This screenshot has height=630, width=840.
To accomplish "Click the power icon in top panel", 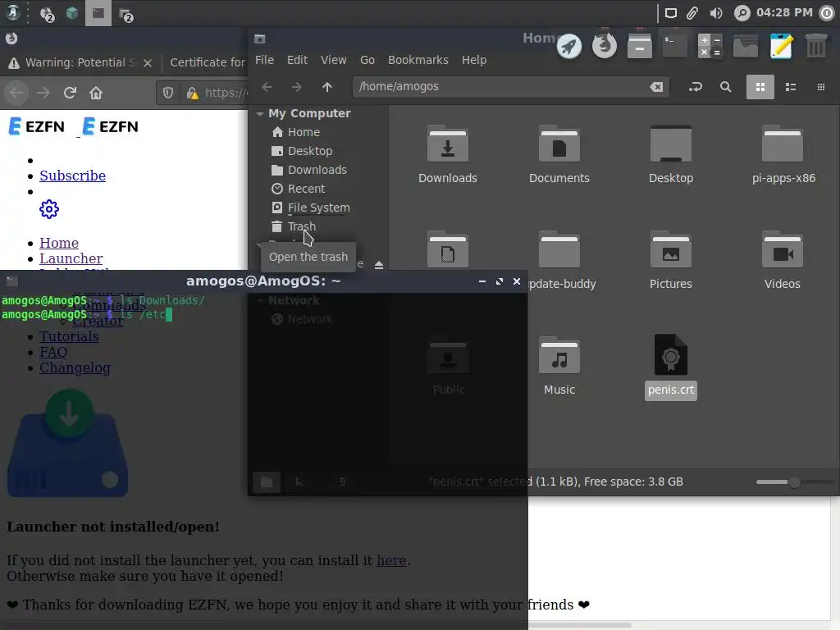I will pos(827,13).
